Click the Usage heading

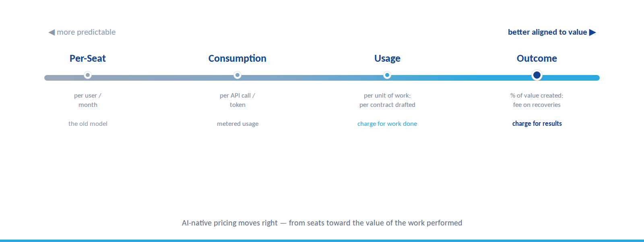pyautogui.click(x=387, y=58)
